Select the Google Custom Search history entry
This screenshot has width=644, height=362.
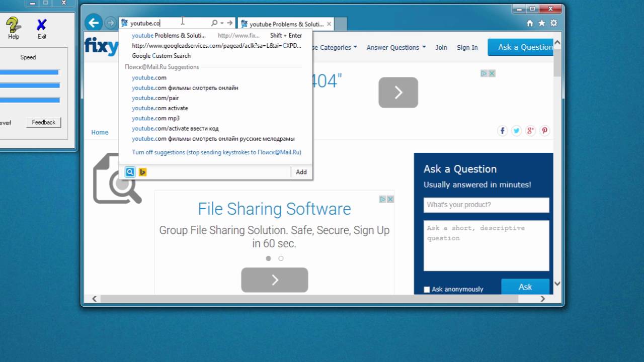pos(161,56)
